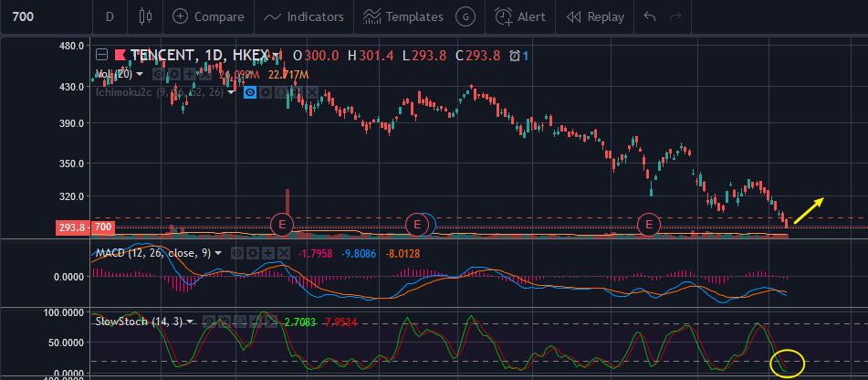Click the circled G template shortcut

click(x=465, y=16)
